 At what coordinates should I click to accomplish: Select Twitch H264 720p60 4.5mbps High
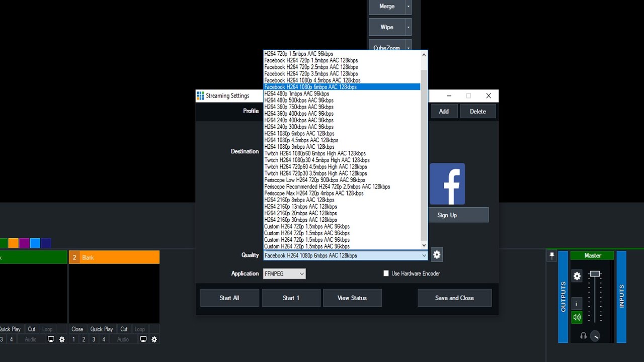point(342,166)
